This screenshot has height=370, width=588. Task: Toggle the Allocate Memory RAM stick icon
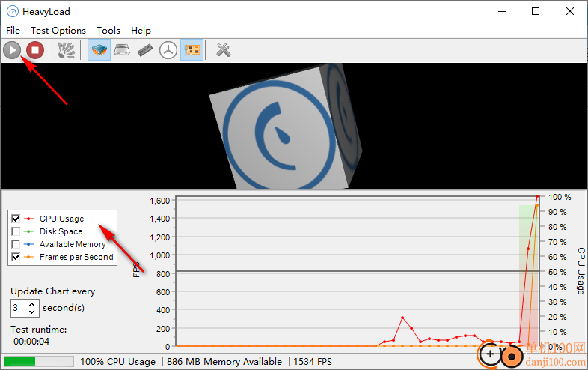[x=145, y=50]
